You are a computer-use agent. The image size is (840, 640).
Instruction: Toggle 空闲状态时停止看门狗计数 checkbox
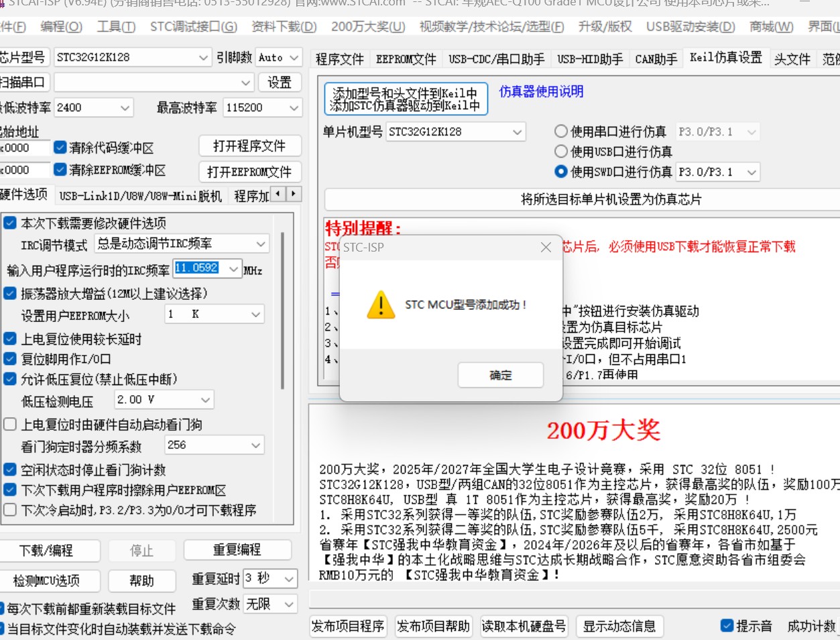tap(10, 470)
